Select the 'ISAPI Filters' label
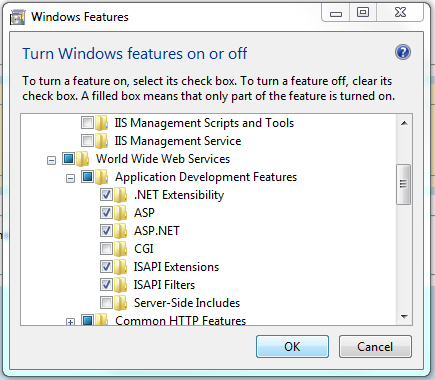The width and height of the screenshot is (435, 380). pos(164,285)
